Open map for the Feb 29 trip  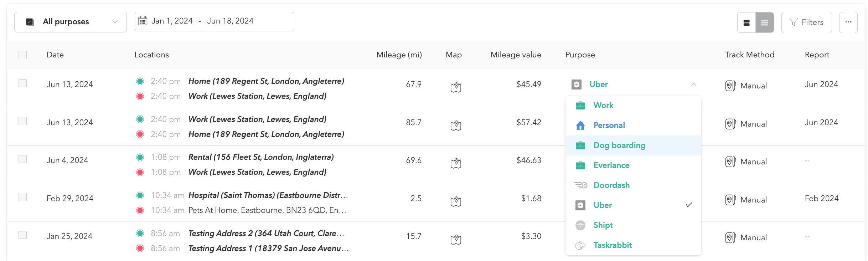[456, 201]
